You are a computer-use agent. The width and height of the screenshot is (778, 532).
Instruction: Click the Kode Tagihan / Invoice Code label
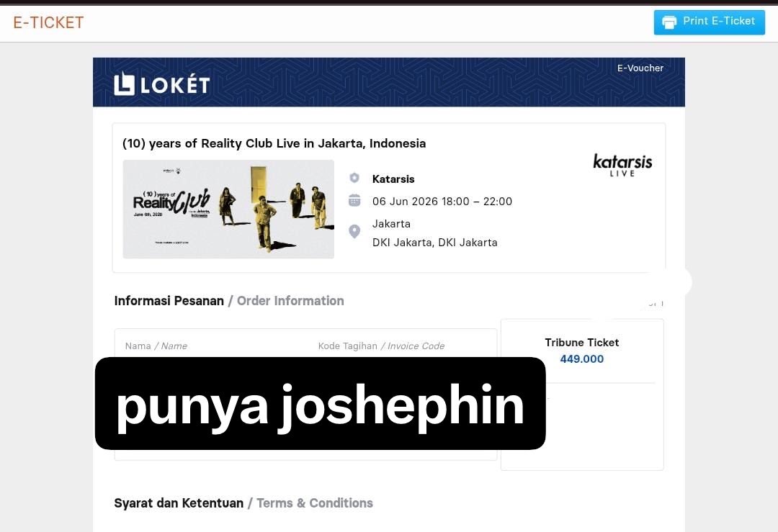[x=381, y=346]
